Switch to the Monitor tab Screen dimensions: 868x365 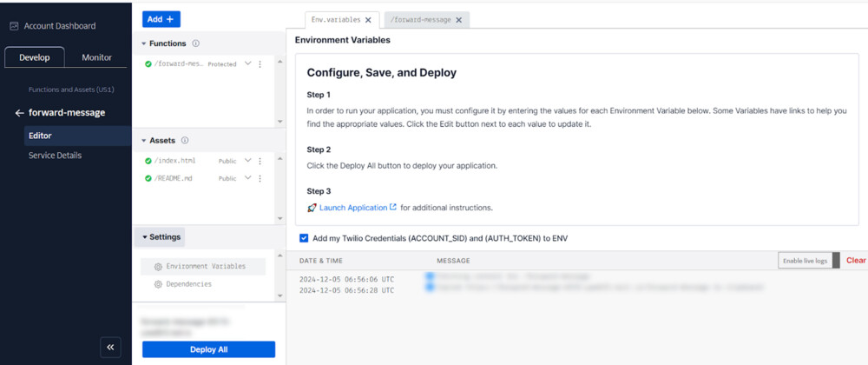point(96,57)
